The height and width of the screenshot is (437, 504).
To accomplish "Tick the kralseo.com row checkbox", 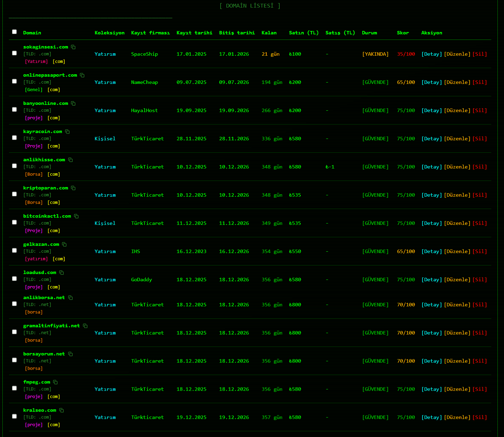I will [14, 416].
